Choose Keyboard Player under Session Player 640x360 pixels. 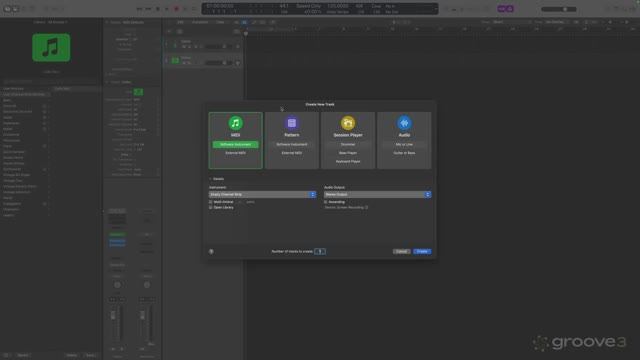coord(348,162)
